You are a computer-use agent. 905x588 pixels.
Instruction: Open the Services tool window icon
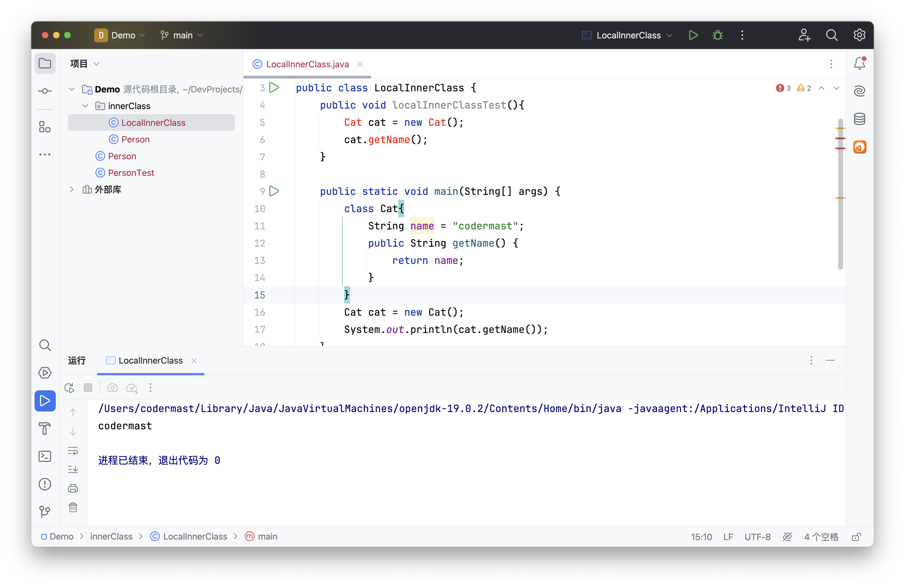(45, 373)
